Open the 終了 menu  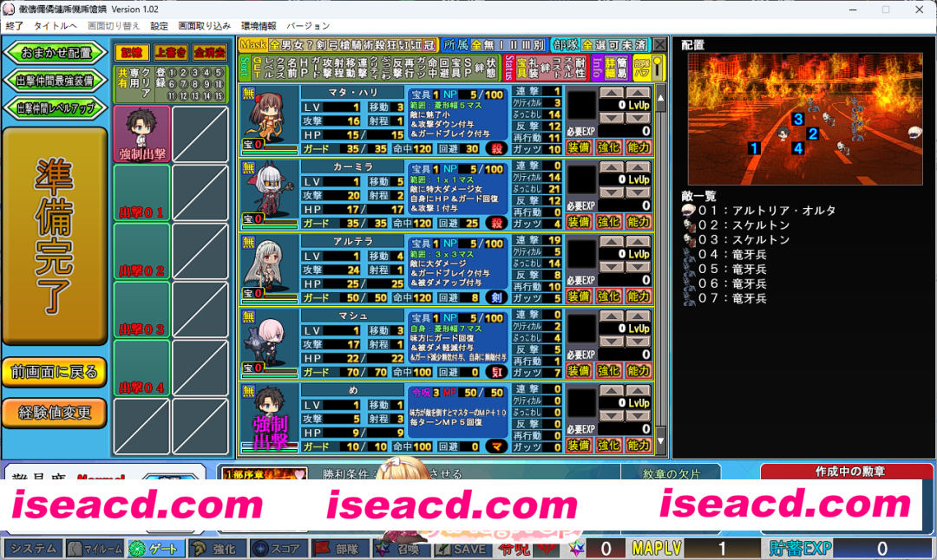click(15, 26)
